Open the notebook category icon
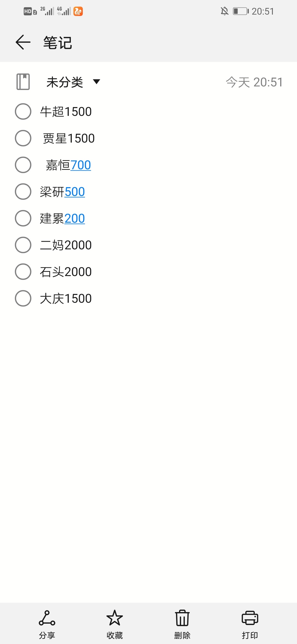 pos(23,82)
